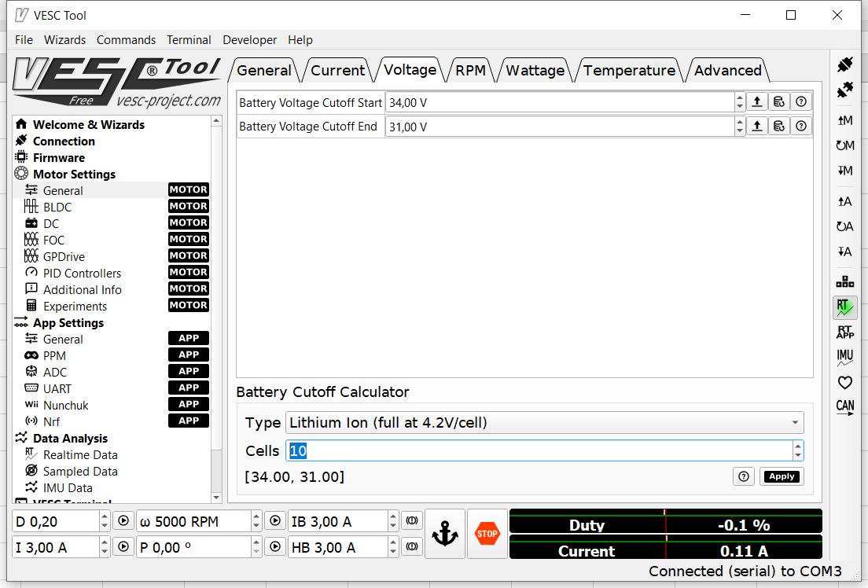Run position play button next to P 0,00
Image resolution: width=868 pixels, height=588 pixels.
(275, 547)
